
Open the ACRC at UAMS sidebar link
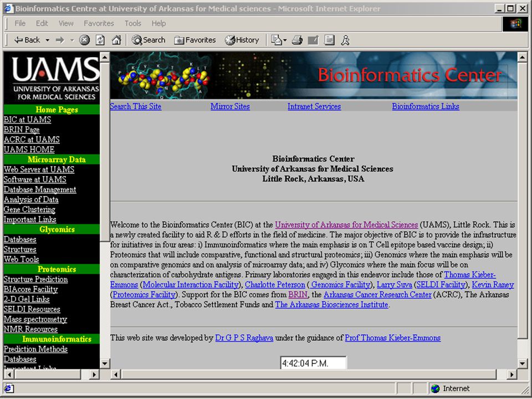pyautogui.click(x=32, y=140)
